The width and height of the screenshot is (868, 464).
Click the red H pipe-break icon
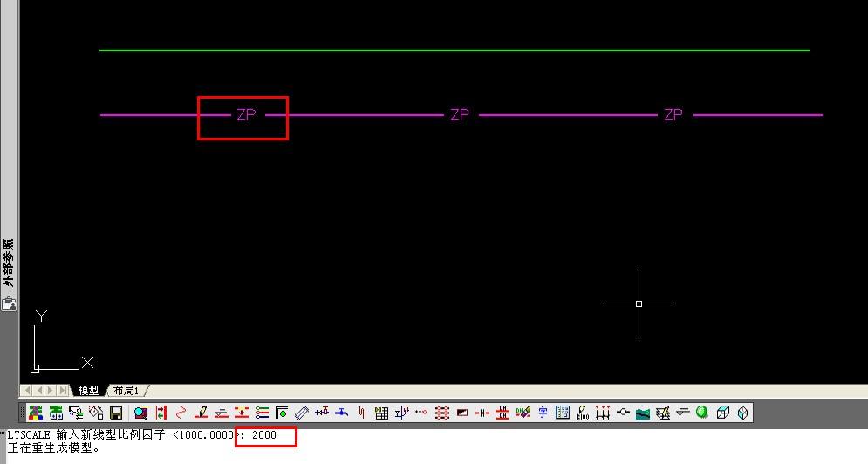pyautogui.click(x=482, y=413)
